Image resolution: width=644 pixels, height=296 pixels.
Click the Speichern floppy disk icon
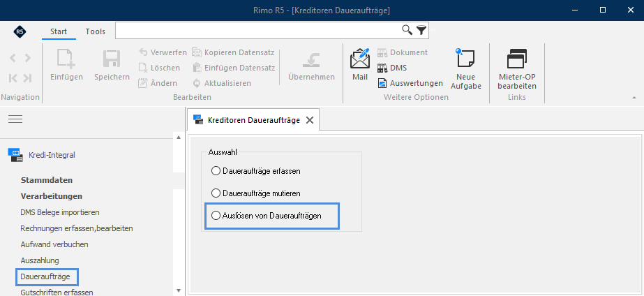112,59
